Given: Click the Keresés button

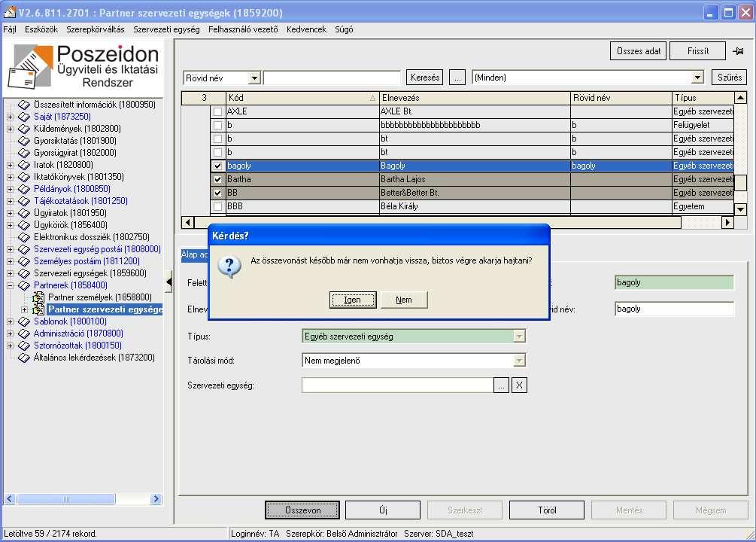Looking at the screenshot, I should point(425,78).
